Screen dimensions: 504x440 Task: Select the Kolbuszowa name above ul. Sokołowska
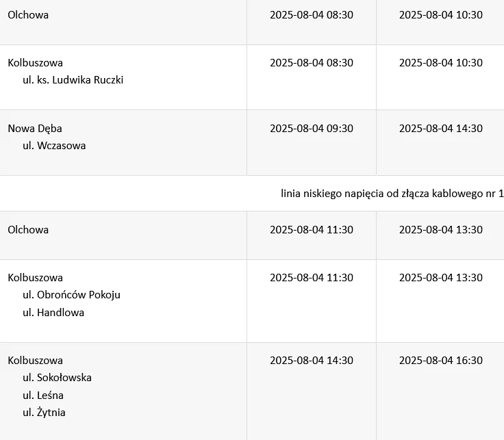pos(35,361)
